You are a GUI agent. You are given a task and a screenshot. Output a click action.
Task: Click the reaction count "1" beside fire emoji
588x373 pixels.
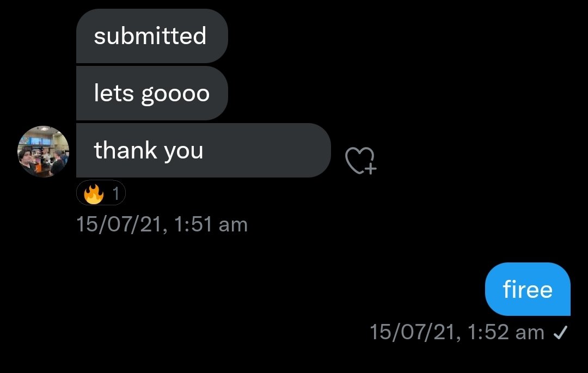coord(115,193)
